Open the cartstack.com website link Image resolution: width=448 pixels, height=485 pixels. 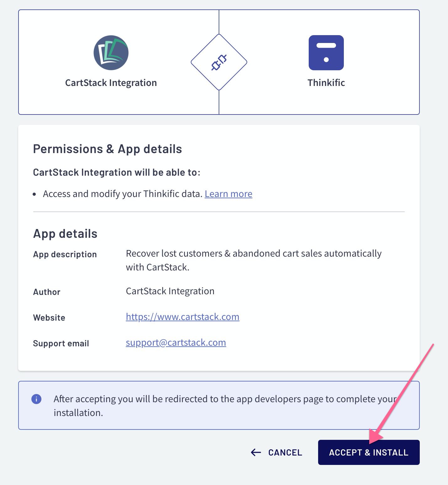point(183,317)
